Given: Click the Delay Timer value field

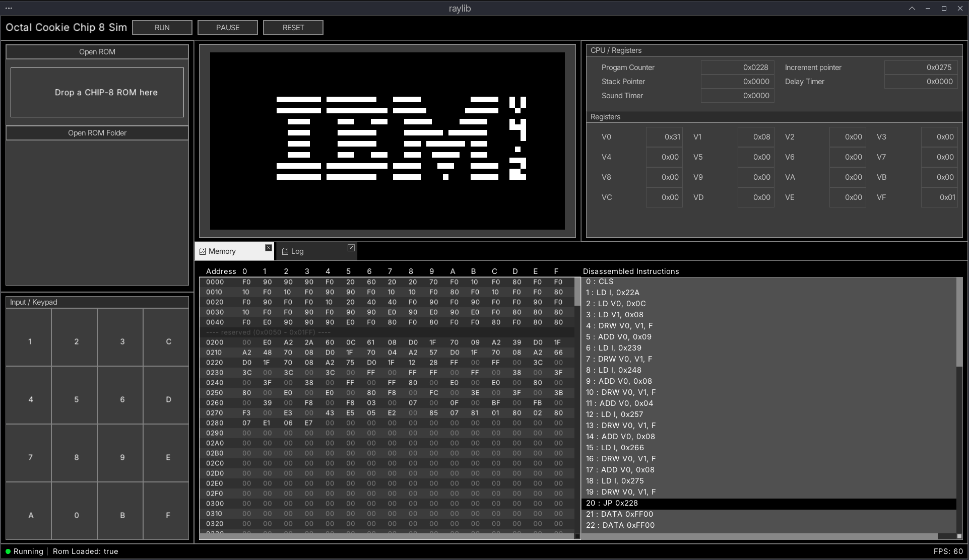Looking at the screenshot, I should point(921,82).
